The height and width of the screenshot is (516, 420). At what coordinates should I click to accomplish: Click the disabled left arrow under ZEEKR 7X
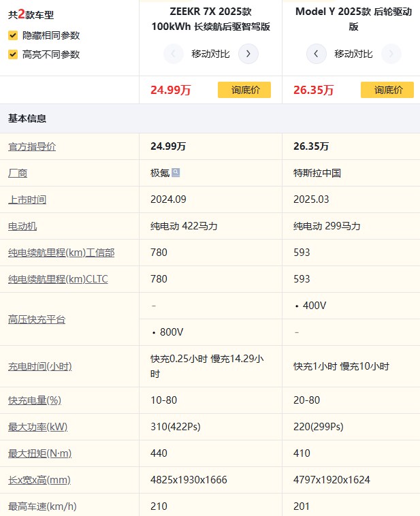[x=173, y=54]
